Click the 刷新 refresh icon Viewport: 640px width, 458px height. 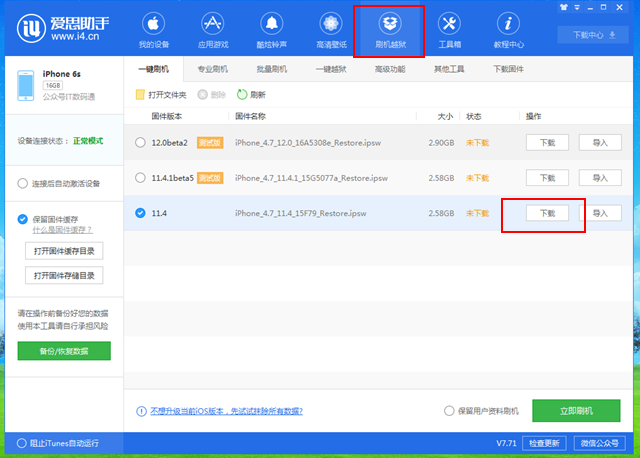(242, 95)
